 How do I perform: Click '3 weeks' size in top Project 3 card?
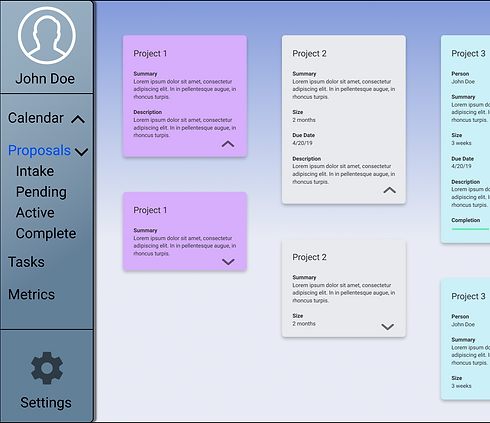pos(461,143)
